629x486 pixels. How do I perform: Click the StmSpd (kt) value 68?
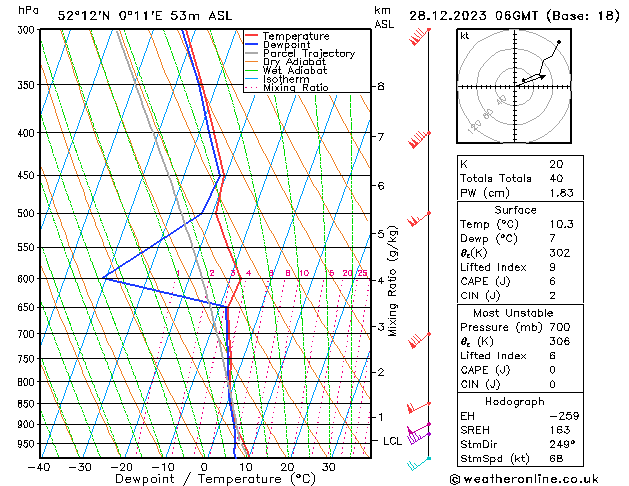pos(556,459)
